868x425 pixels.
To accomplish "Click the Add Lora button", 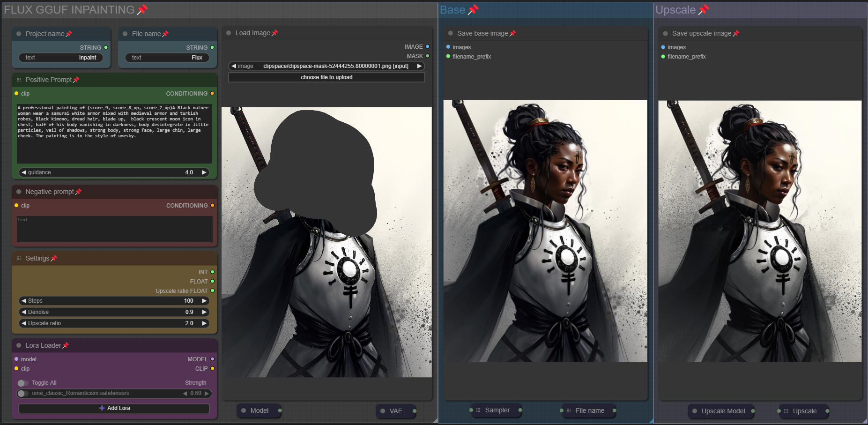I will click(114, 408).
